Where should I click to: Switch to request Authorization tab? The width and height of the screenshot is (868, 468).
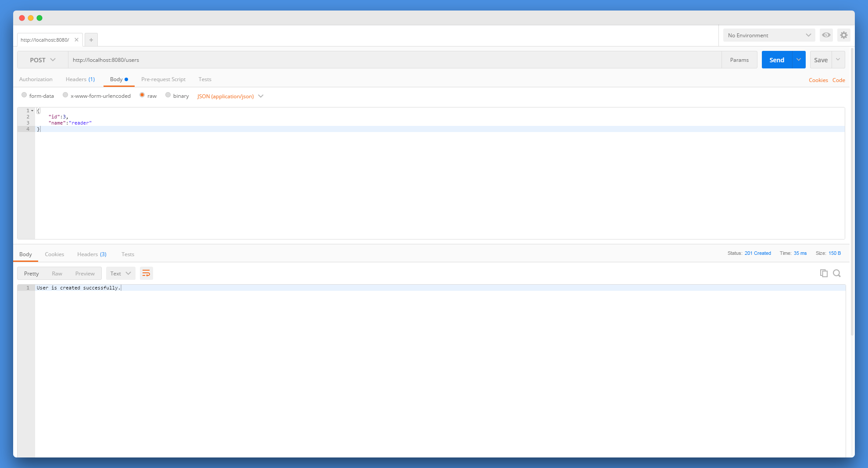(36, 79)
